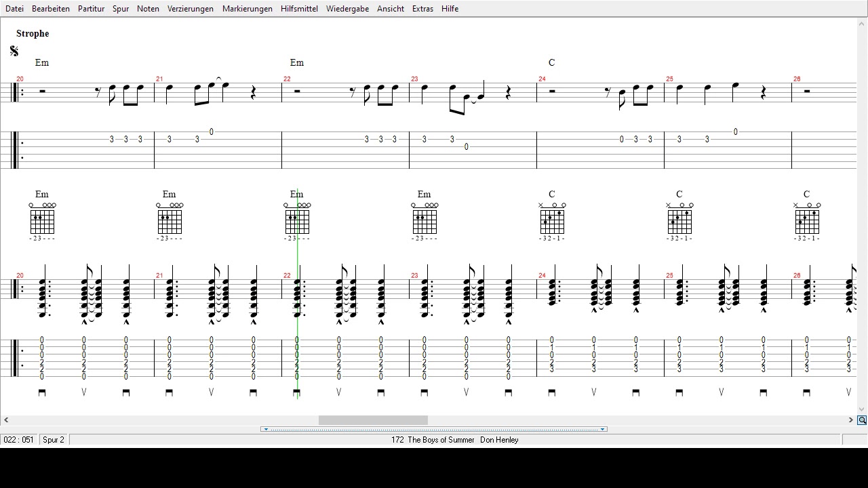This screenshot has height=488, width=868.
Task: Click bar number 26 on the top staff
Action: point(797,79)
